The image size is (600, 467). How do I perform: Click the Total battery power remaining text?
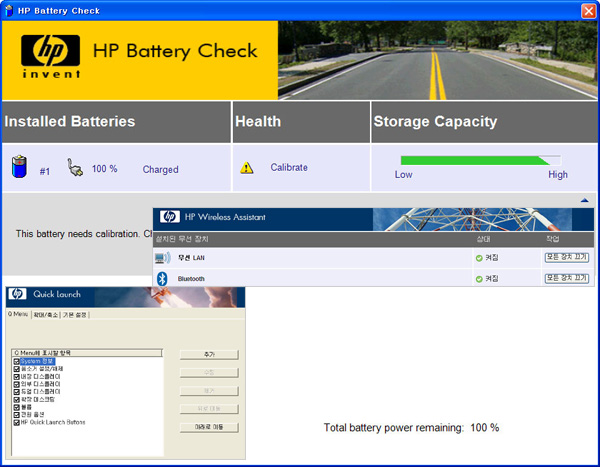[x=411, y=428]
